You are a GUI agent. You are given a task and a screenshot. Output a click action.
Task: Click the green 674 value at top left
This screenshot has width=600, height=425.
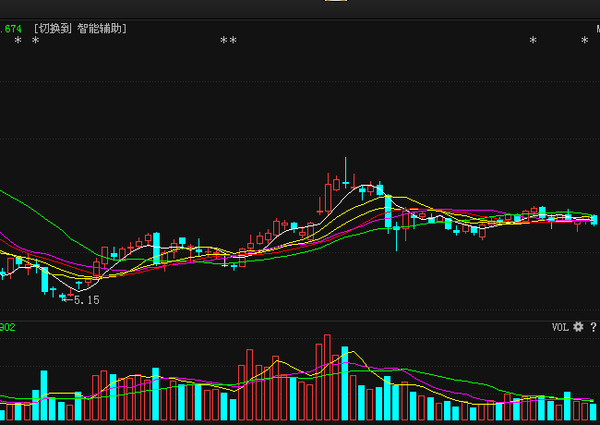12,29
